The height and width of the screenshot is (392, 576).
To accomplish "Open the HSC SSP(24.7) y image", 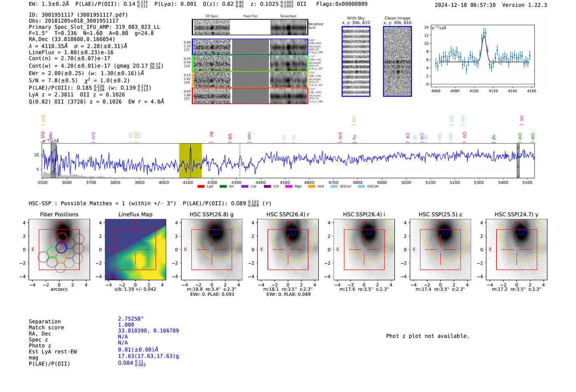I will [x=517, y=250].
